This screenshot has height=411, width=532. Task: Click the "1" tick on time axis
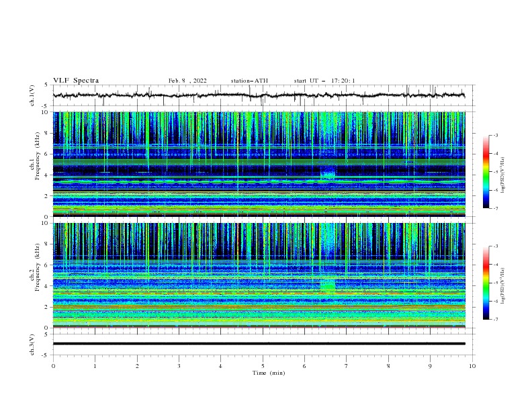click(x=95, y=366)
